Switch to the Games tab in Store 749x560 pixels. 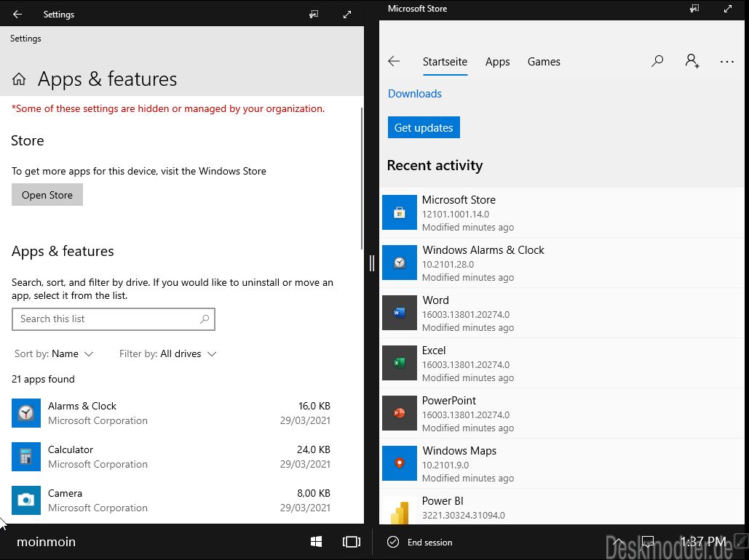(x=544, y=62)
